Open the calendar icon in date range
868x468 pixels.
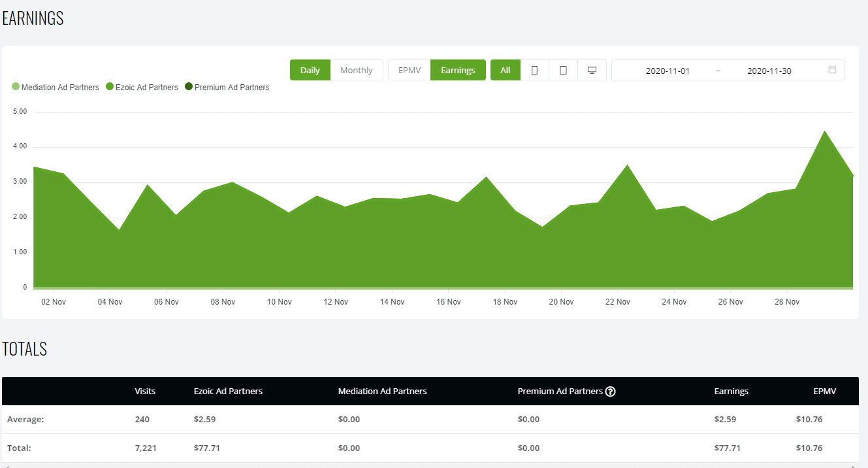[832, 70]
